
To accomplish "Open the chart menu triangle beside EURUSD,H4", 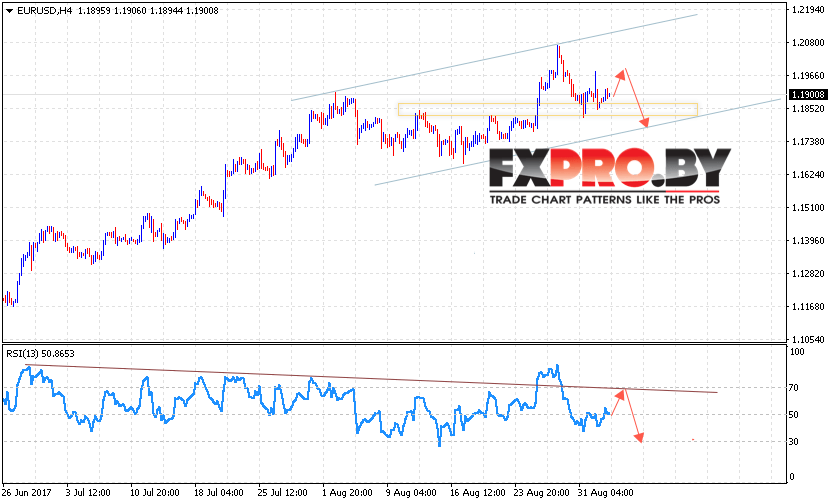I will (10, 11).
